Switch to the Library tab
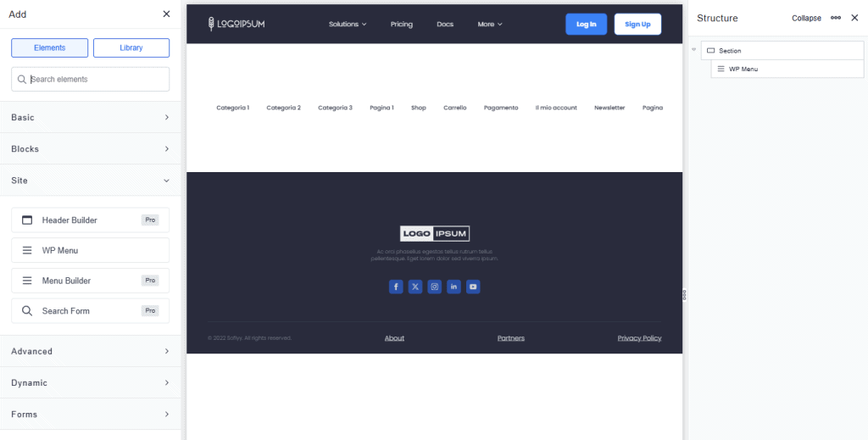The image size is (868, 440). click(131, 47)
